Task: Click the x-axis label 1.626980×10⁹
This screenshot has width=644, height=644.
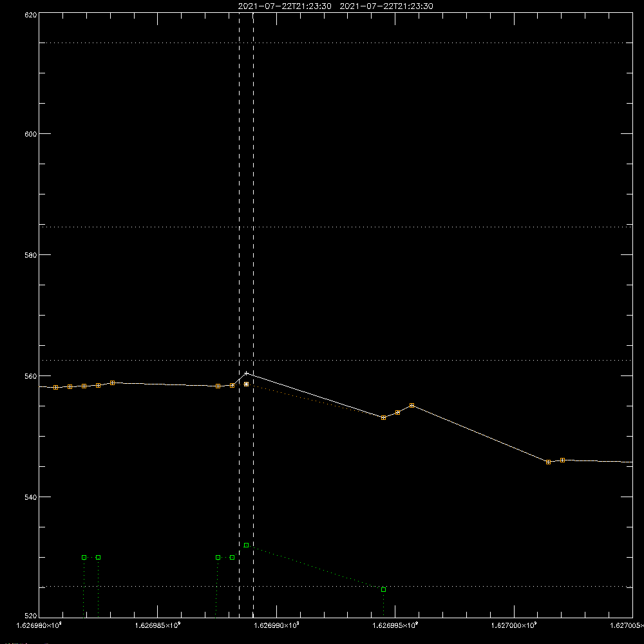Action: click(39, 625)
